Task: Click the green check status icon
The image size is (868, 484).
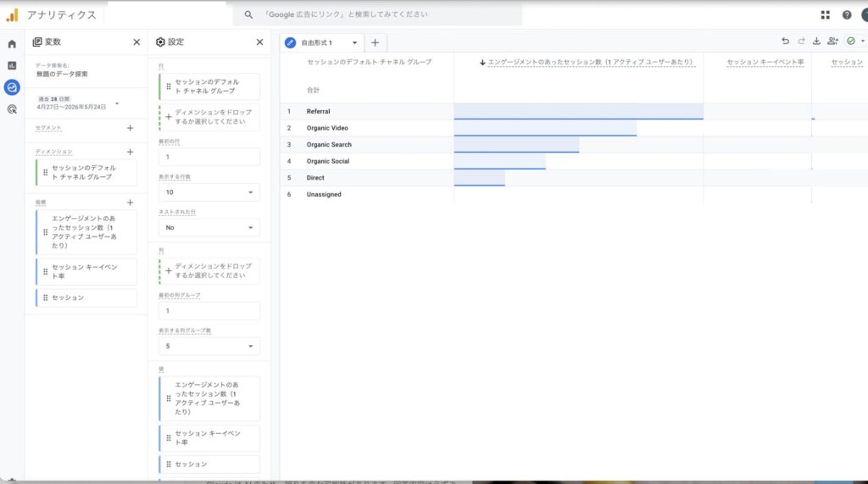Action: 851,41
